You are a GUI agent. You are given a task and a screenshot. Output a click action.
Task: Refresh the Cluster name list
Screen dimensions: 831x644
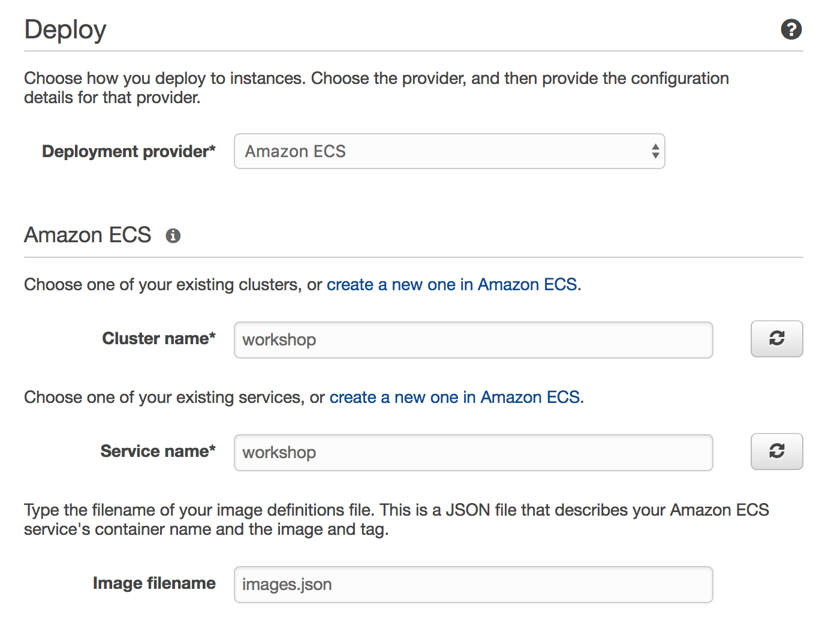click(776, 339)
